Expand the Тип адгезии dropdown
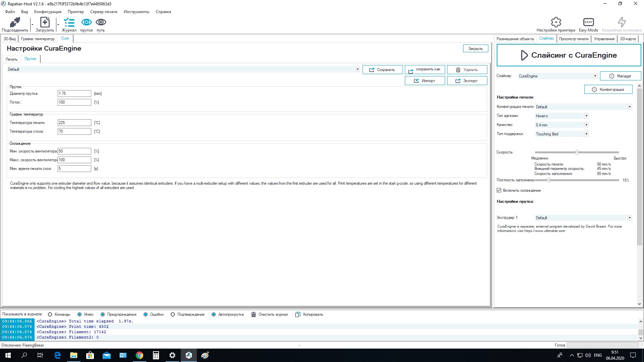The width and height of the screenshot is (644, 362). pos(562,116)
